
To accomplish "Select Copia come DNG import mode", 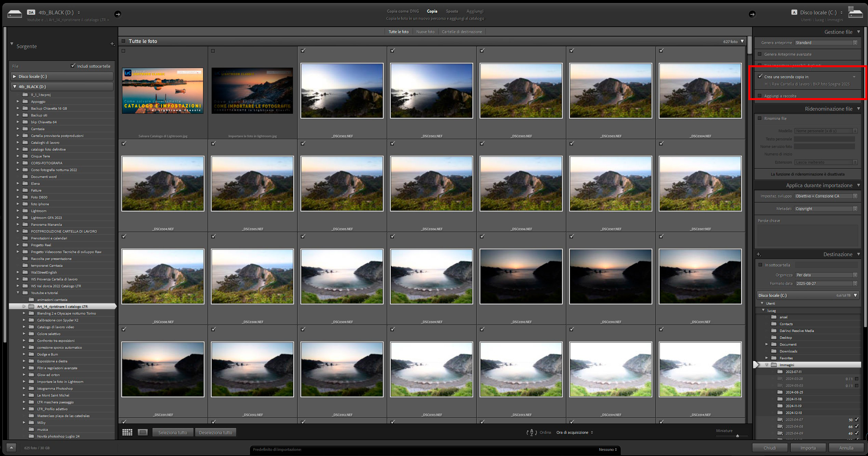I will [403, 11].
